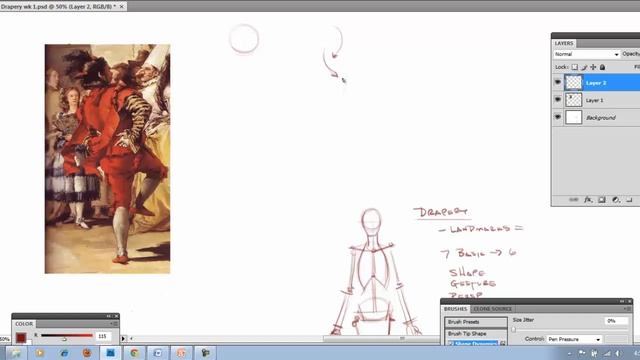The height and width of the screenshot is (360, 640).
Task: Open the status bar info arrow
Action: tap(123, 338)
